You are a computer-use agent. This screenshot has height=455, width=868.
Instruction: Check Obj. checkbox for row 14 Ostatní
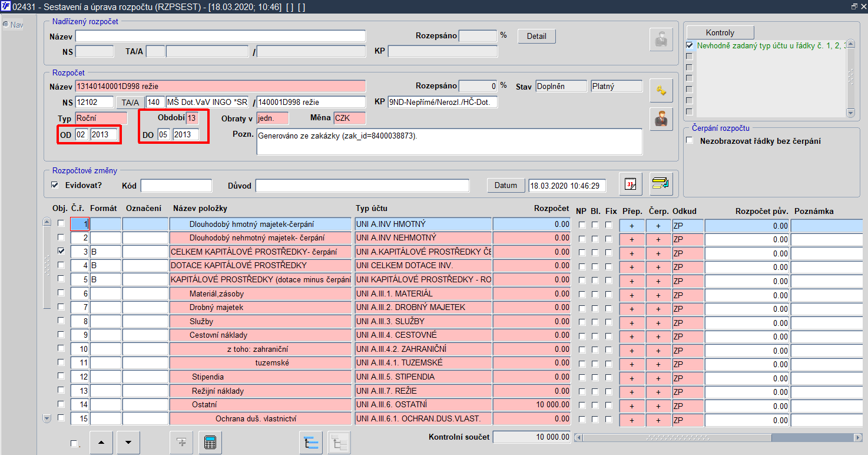pos(61,404)
